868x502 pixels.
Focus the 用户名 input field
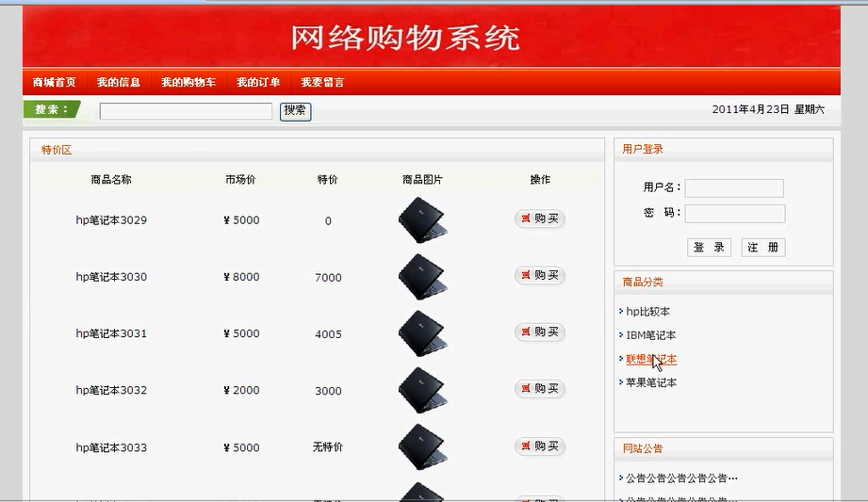point(734,187)
